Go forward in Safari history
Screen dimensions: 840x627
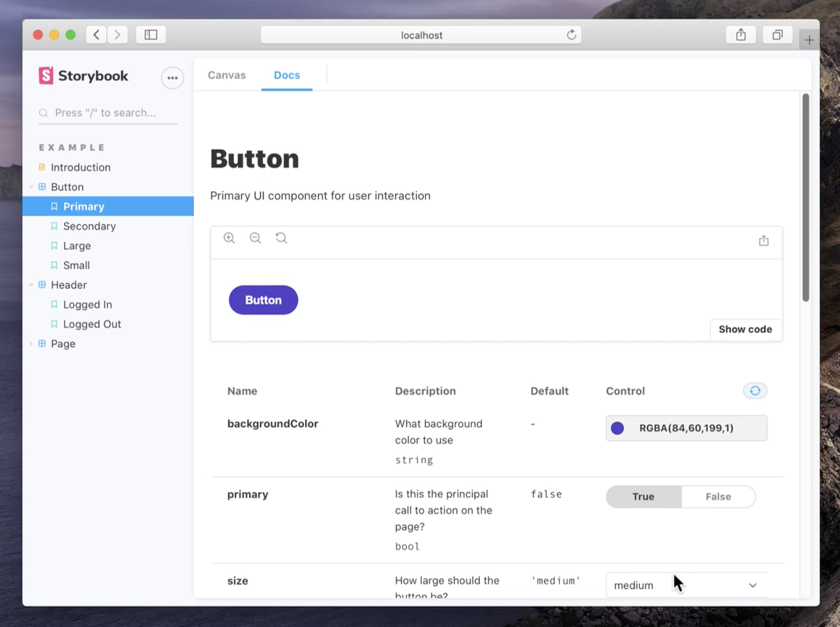coord(117,35)
